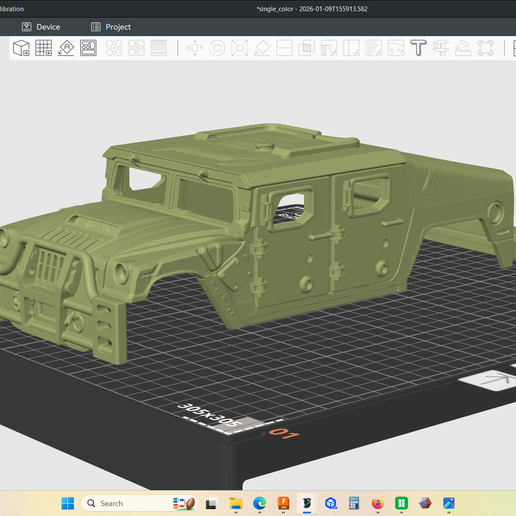516x516 pixels.
Task: Select the Color Painting tool
Action: coord(374,48)
